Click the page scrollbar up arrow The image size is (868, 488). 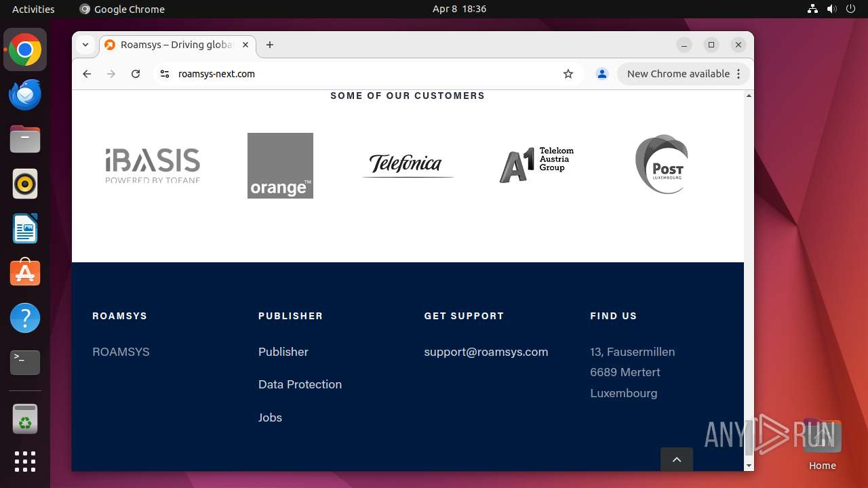[x=749, y=96]
